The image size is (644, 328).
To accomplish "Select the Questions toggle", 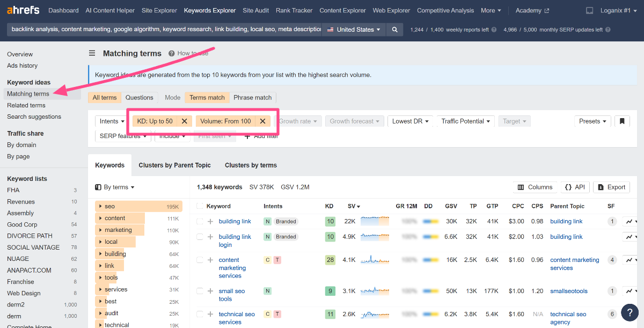I will (x=140, y=98).
